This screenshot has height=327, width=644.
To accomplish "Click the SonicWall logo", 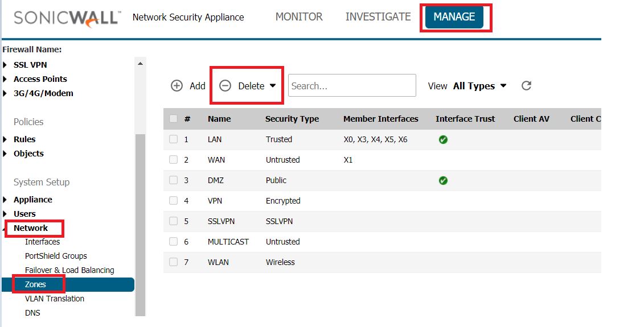I will coord(67,18).
